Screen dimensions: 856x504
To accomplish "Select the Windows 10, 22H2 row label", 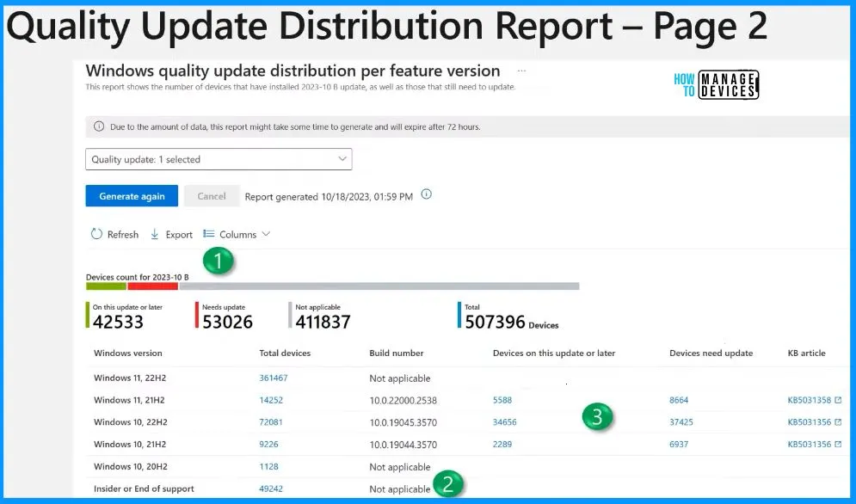I will click(x=131, y=422).
